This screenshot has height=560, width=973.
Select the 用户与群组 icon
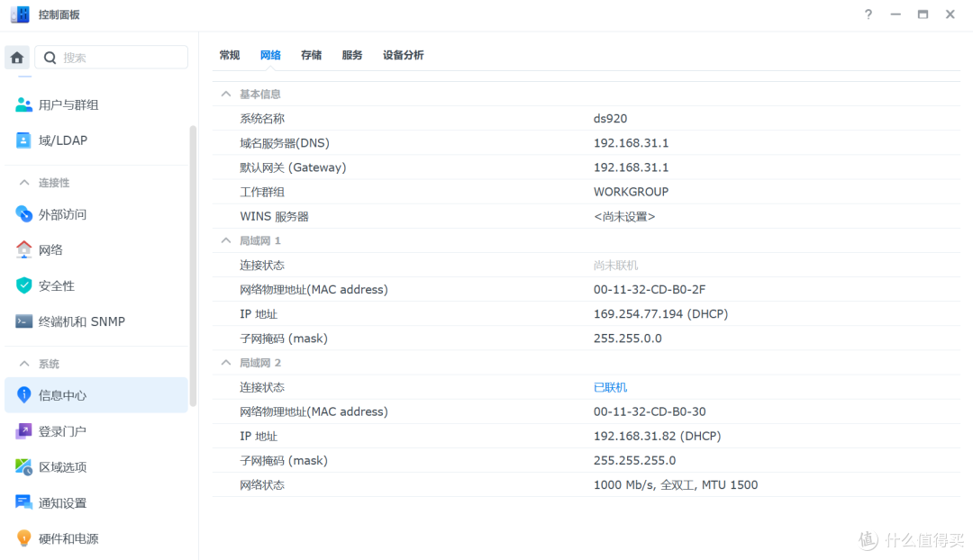click(23, 104)
